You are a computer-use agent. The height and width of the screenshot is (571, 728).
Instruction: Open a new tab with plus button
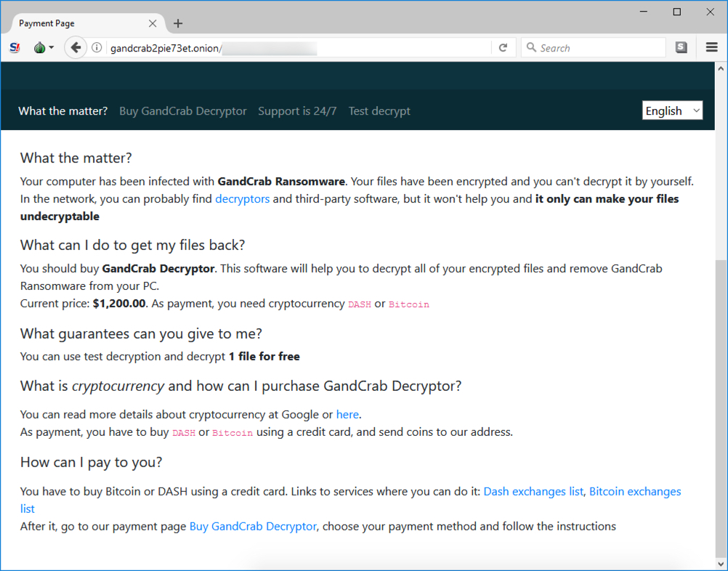click(178, 23)
